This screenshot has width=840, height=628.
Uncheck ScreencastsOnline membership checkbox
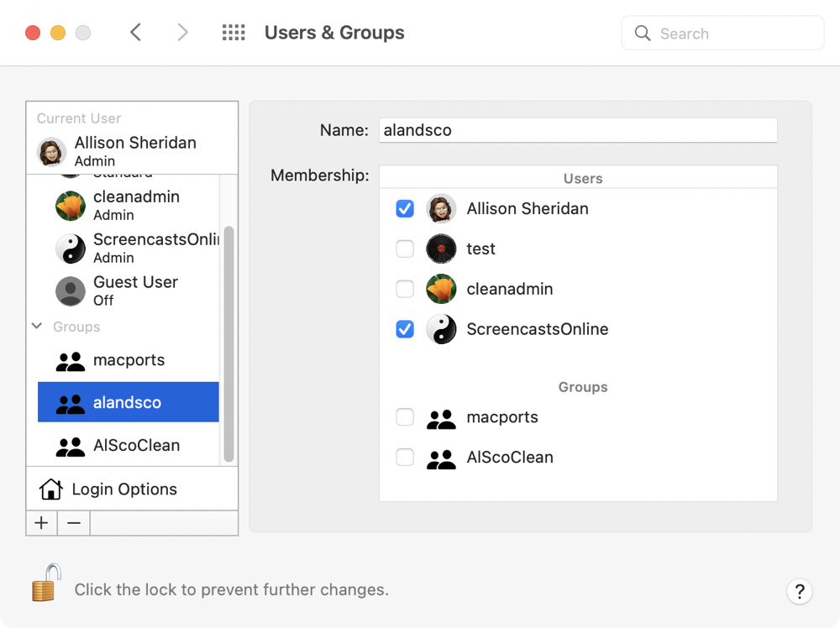click(405, 329)
